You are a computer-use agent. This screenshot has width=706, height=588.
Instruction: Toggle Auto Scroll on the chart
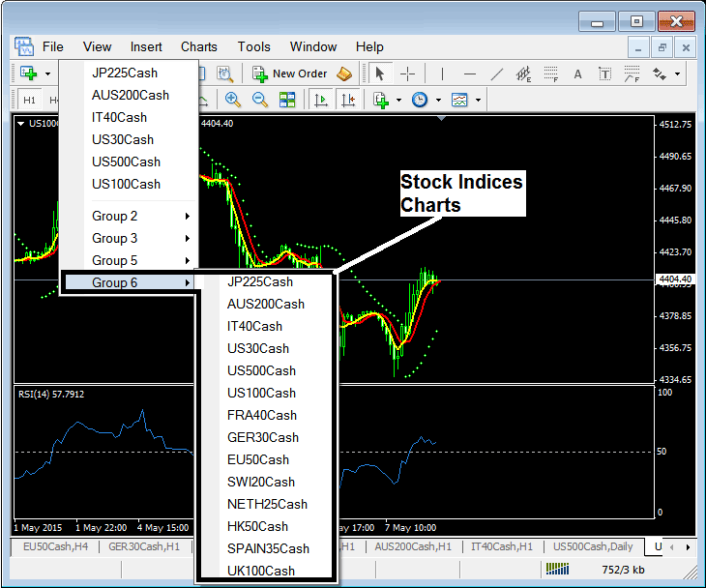pos(320,100)
